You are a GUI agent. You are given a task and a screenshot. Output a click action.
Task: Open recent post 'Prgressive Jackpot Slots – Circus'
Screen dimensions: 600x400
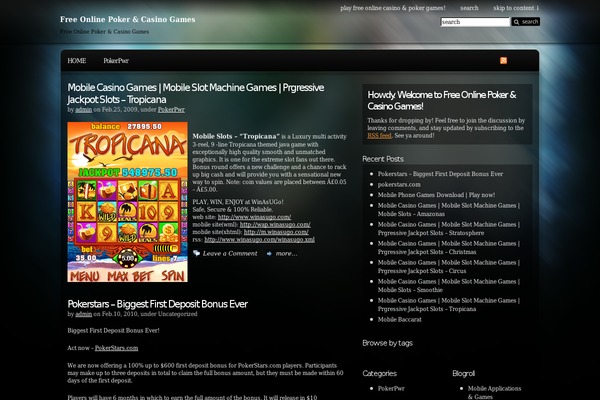(x=449, y=267)
